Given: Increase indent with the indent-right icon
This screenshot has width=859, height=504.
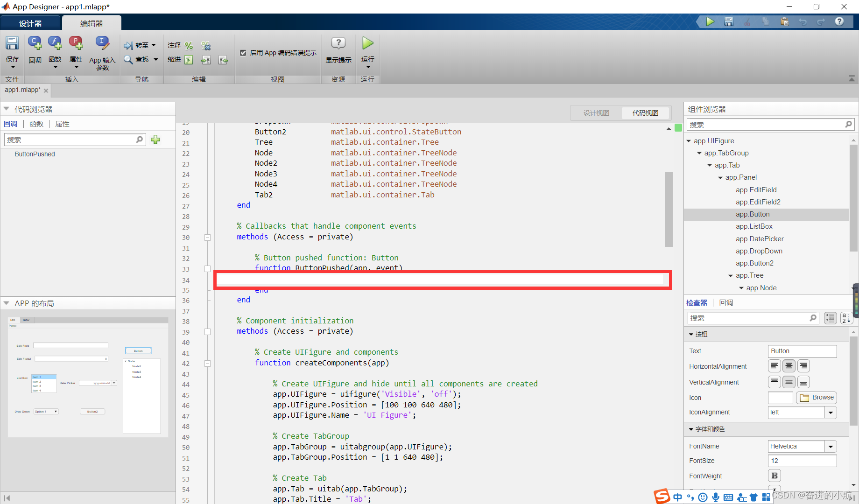Looking at the screenshot, I should 206,60.
